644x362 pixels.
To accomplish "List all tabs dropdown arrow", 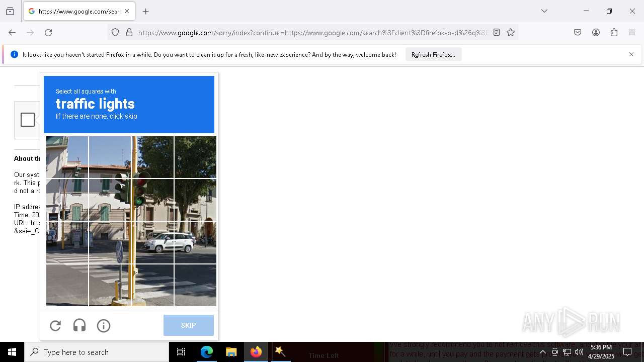I will coord(544,11).
